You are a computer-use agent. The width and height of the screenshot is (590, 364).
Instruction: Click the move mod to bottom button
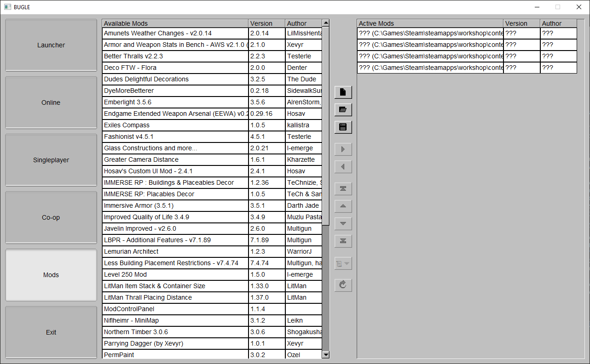343,241
